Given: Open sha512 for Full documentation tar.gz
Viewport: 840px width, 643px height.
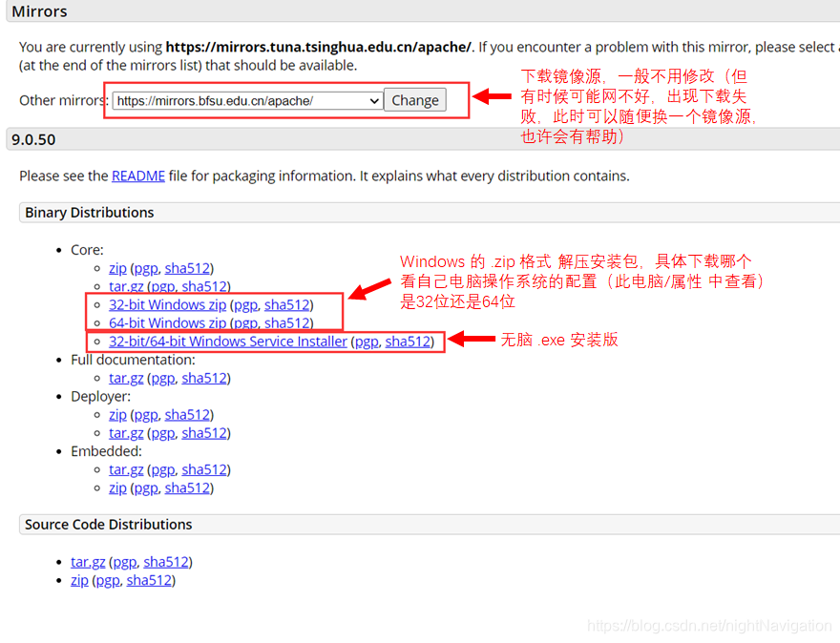Looking at the screenshot, I should click(x=204, y=378).
